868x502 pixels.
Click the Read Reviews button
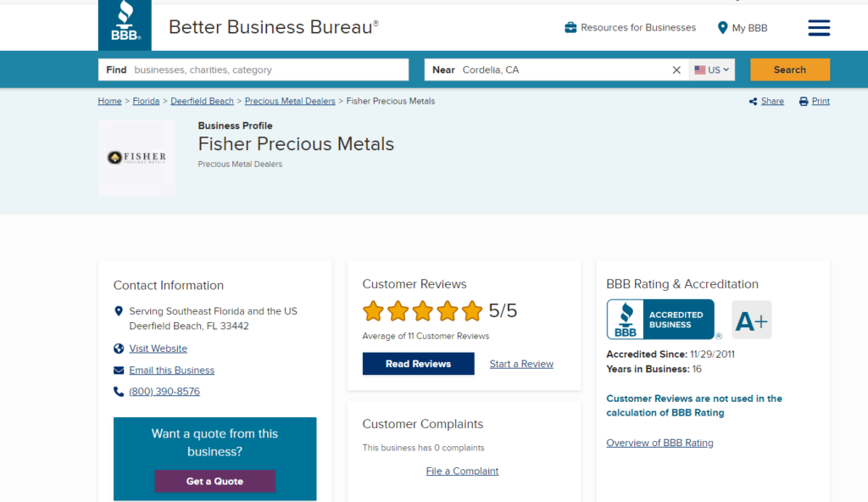[x=419, y=364]
